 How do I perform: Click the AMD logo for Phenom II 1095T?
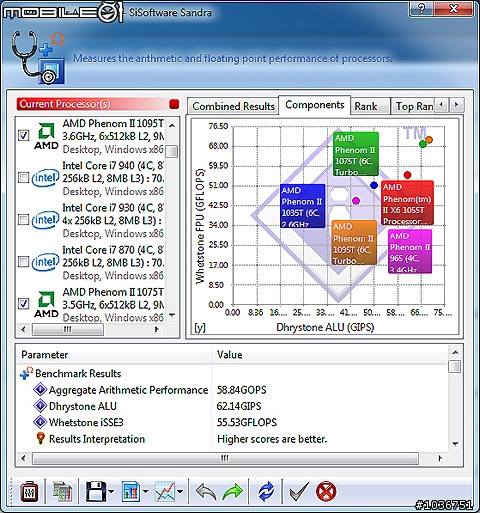46,136
